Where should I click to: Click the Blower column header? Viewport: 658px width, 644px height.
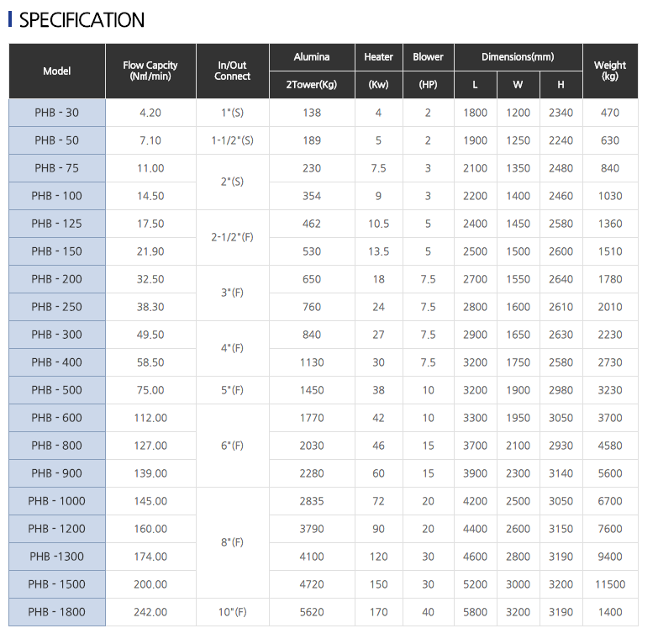click(x=428, y=57)
